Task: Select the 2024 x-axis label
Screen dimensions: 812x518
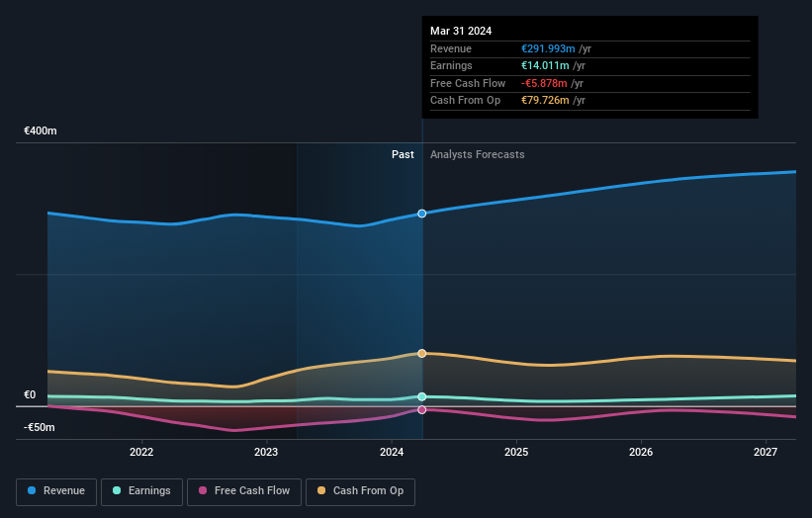Action: tap(392, 453)
